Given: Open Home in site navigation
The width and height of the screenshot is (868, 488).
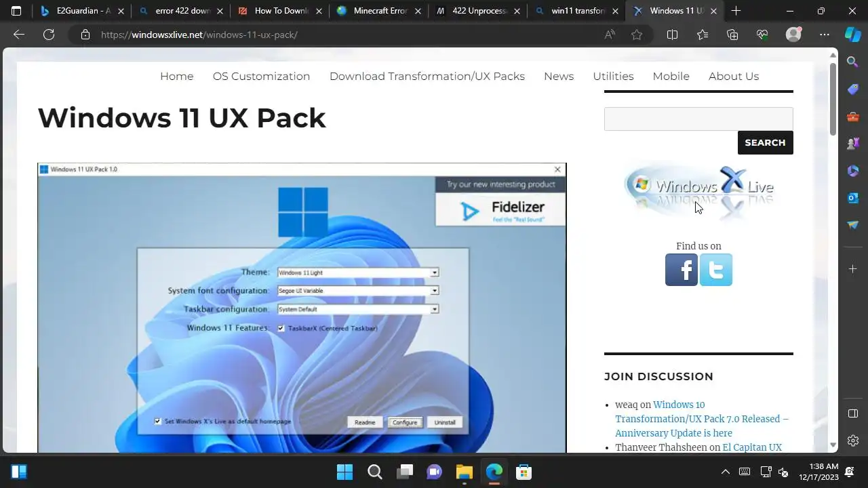Looking at the screenshot, I should pyautogui.click(x=176, y=76).
